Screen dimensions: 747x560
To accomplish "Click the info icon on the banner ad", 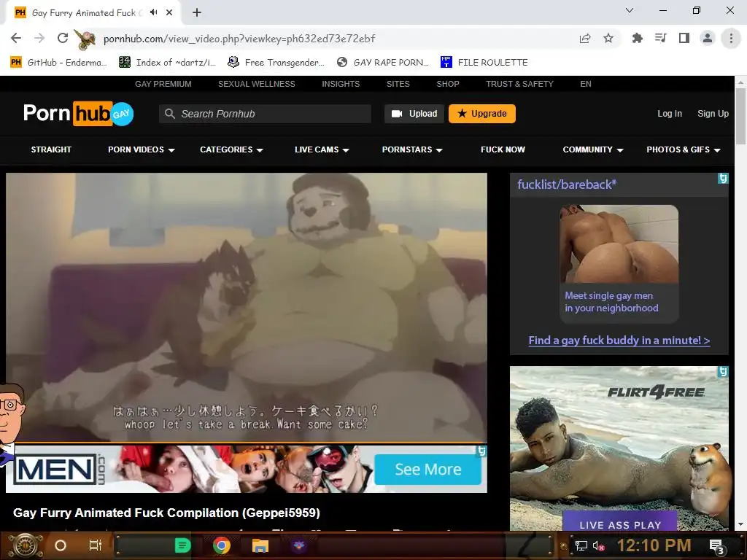I will click(x=482, y=451).
